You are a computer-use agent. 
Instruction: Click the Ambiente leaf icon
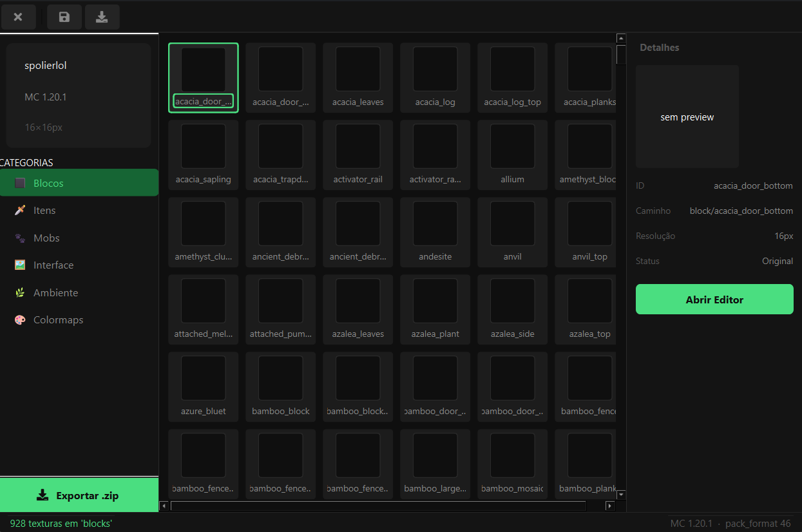click(20, 292)
